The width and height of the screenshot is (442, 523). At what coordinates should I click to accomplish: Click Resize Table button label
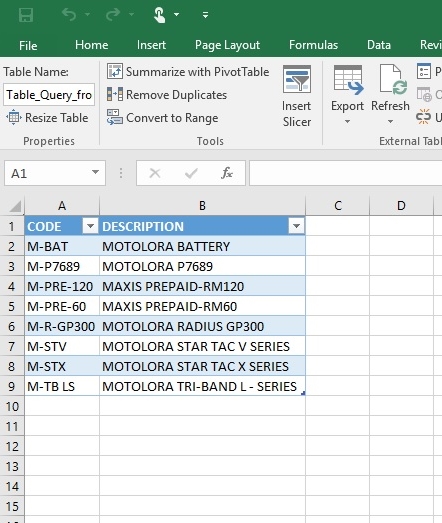coord(57,118)
